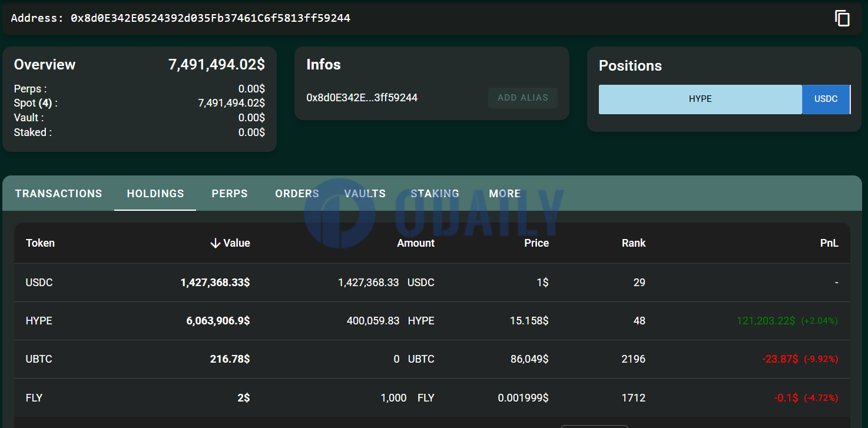The height and width of the screenshot is (428, 868).
Task: Click the UBTC price 86,049$
Action: [529, 359]
